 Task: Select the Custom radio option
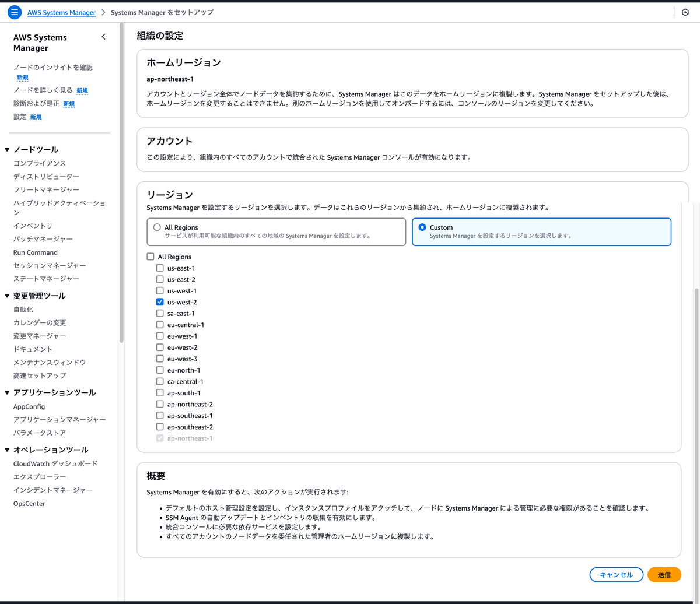(x=422, y=227)
